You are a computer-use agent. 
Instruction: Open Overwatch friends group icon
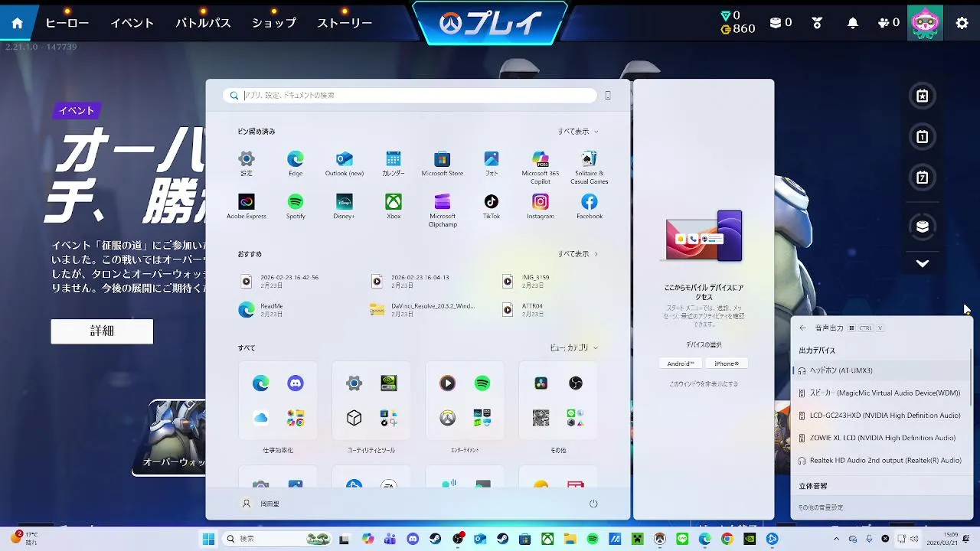coord(888,23)
